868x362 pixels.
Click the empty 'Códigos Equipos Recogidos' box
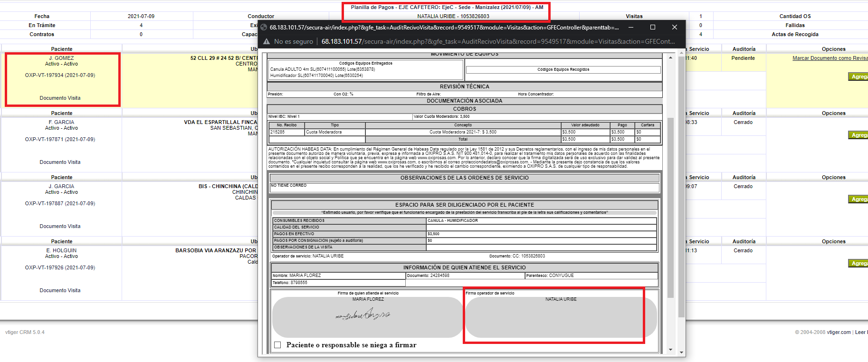[x=563, y=70]
